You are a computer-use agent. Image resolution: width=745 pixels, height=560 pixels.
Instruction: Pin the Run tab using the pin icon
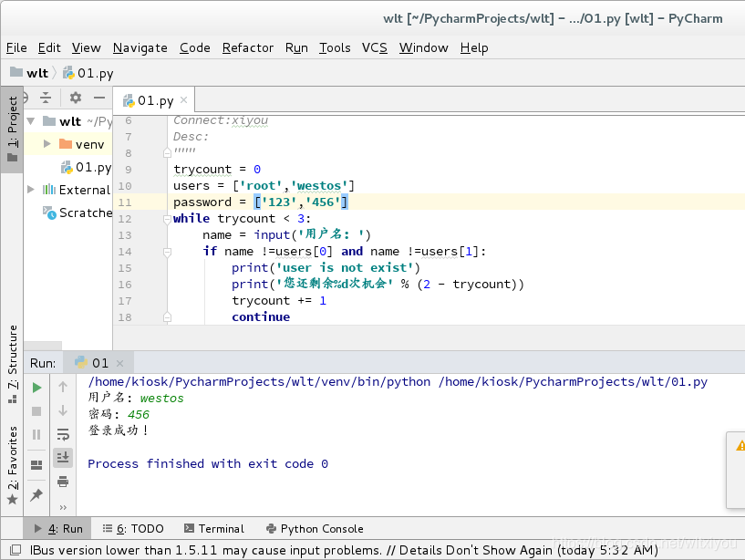click(36, 495)
